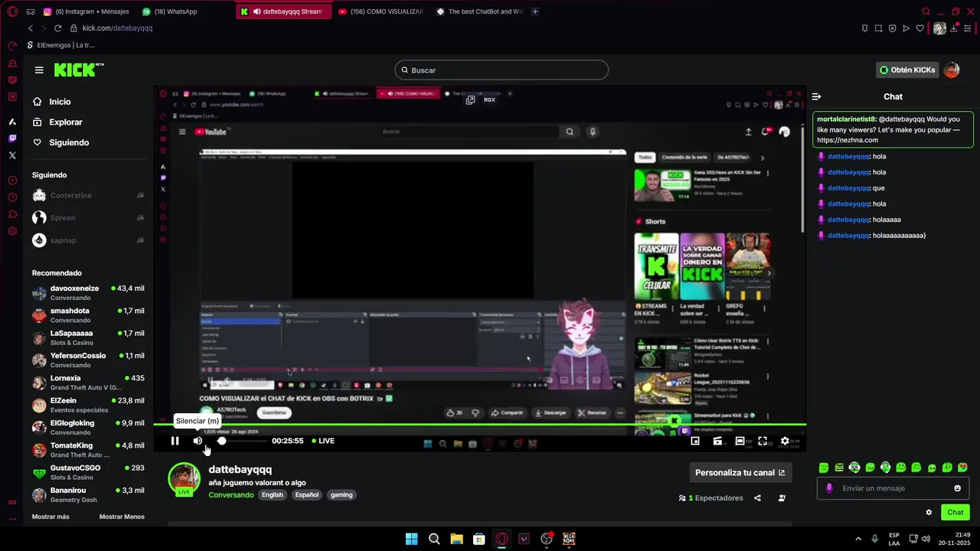Click the Buscar search field
This screenshot has width=980, height=551.
click(x=501, y=70)
